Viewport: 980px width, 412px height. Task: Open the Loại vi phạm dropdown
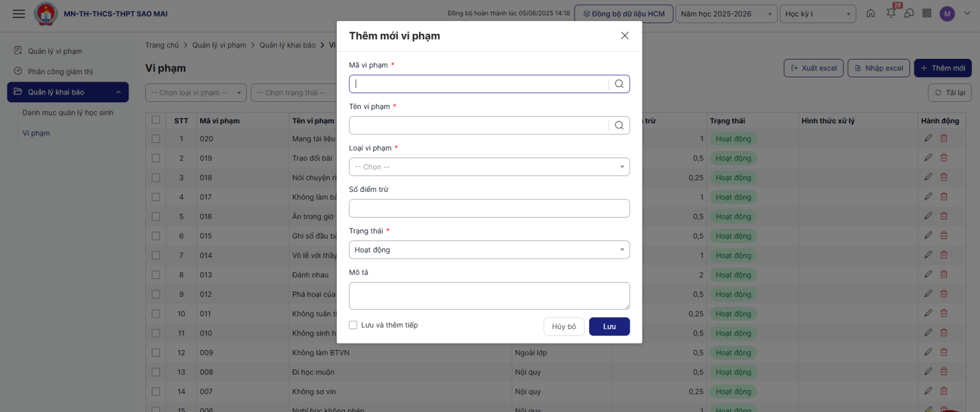(x=489, y=167)
